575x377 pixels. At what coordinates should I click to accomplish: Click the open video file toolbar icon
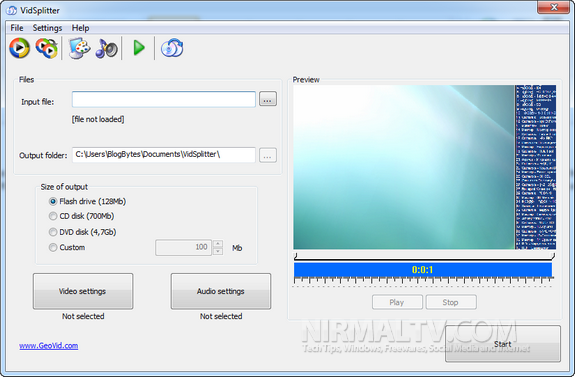click(x=19, y=48)
